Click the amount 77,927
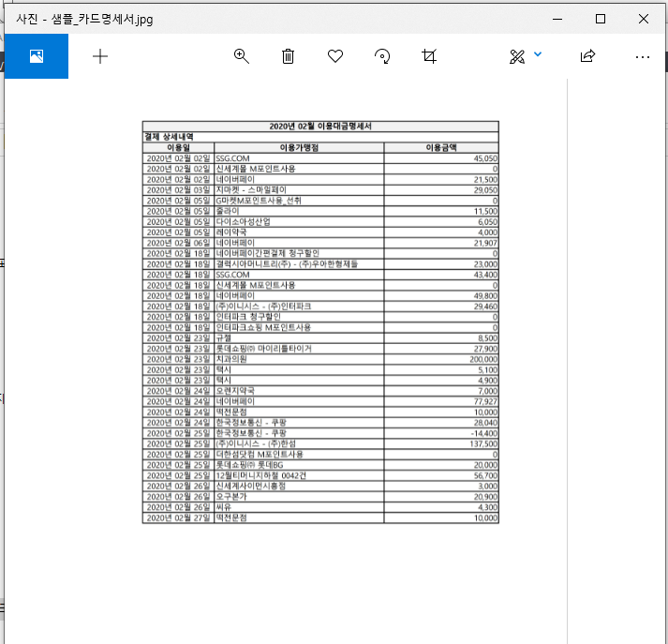Viewport: 668px width, 644px height. pos(485,401)
